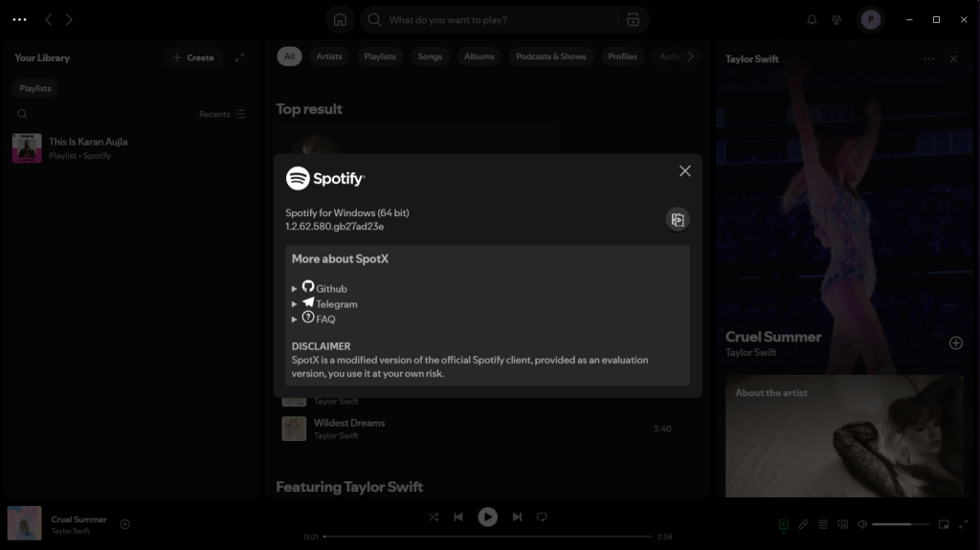Open the lyrics microphone icon
Screen dimensions: 980x550
click(804, 524)
